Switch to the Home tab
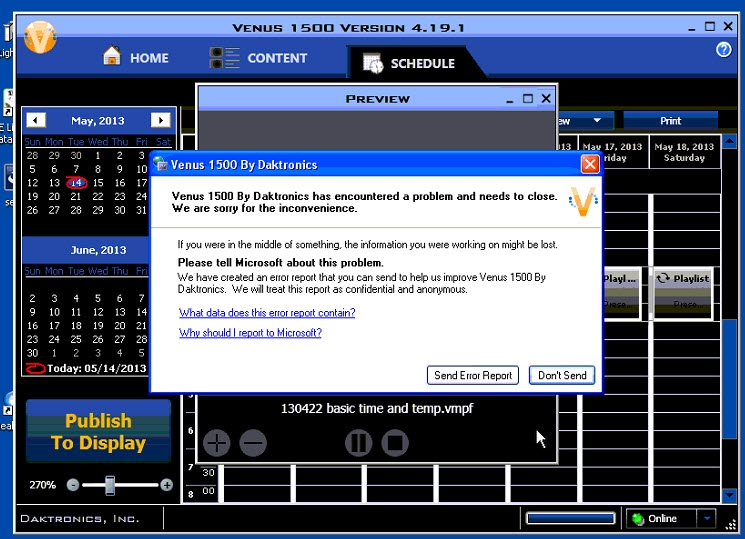 point(136,58)
